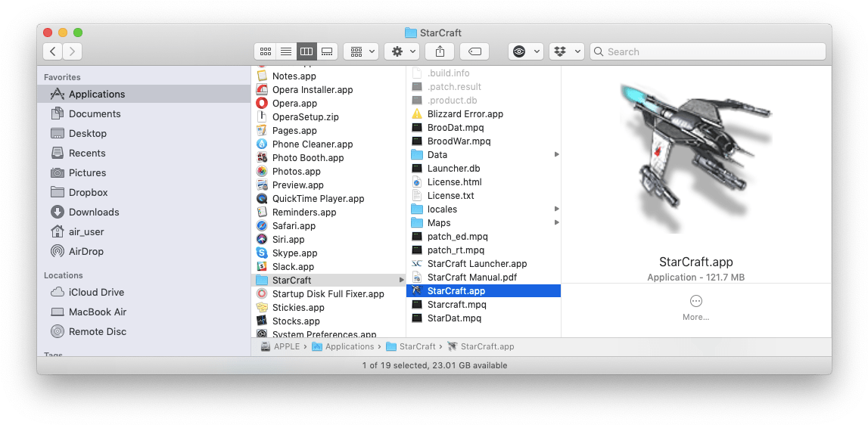
Task: Select Startup Disk Full Fixer.app icon
Action: 263,294
